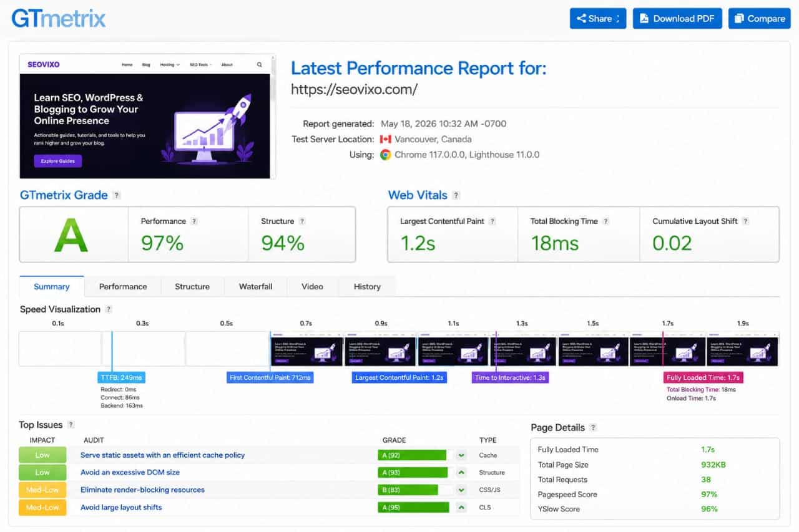Open 'Serve static assets' audit link

162,455
